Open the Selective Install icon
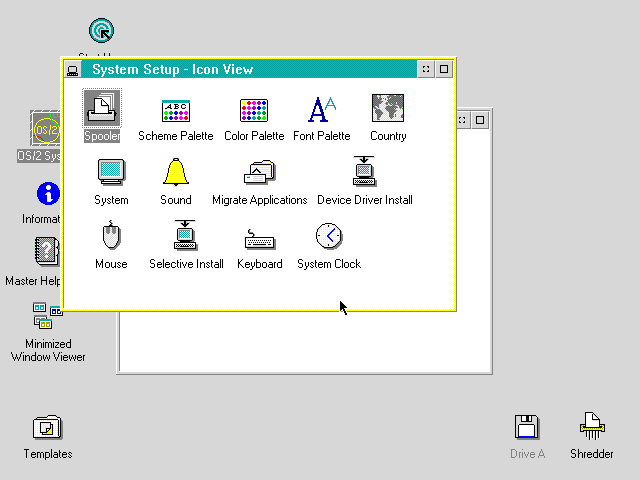The image size is (640, 480). click(x=186, y=237)
